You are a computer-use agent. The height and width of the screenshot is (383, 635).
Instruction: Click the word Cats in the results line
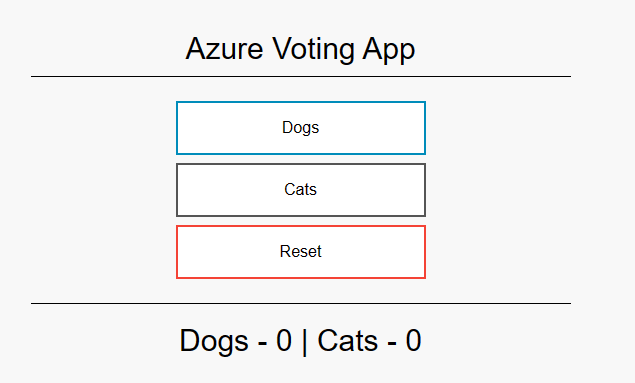coord(348,341)
